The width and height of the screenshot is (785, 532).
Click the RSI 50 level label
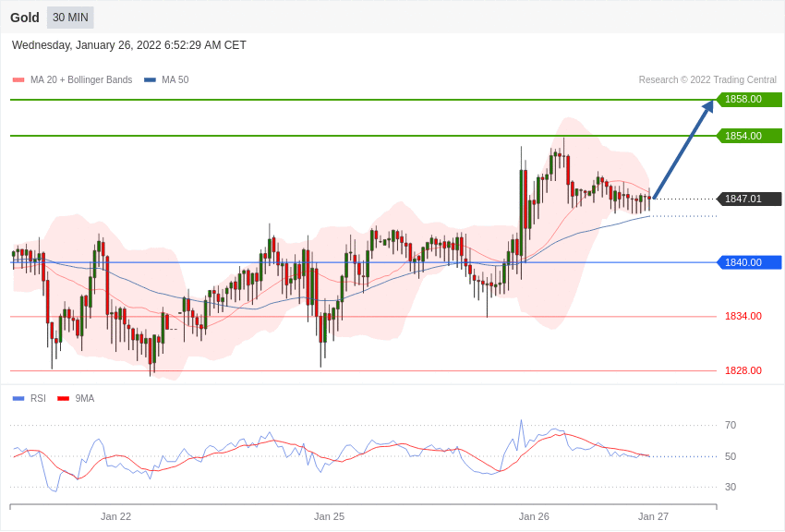(x=731, y=456)
